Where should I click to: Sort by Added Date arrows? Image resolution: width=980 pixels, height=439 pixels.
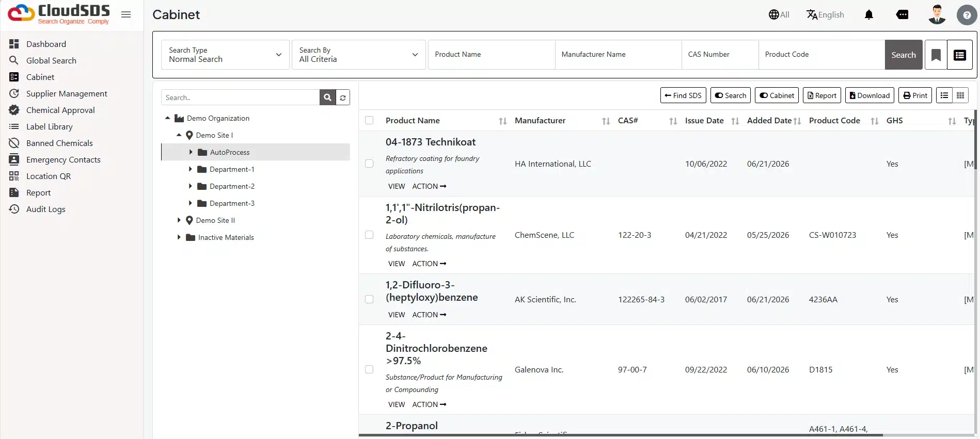coord(797,121)
